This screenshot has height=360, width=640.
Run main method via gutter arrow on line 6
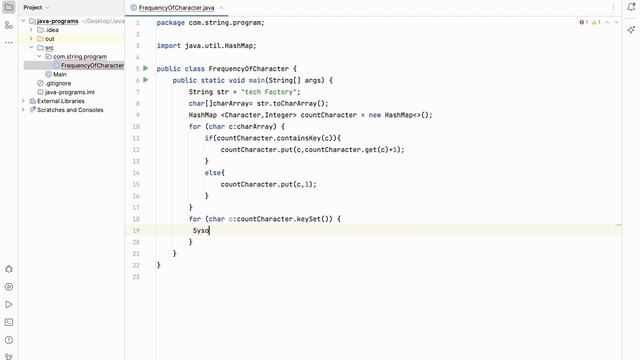pyautogui.click(x=146, y=80)
